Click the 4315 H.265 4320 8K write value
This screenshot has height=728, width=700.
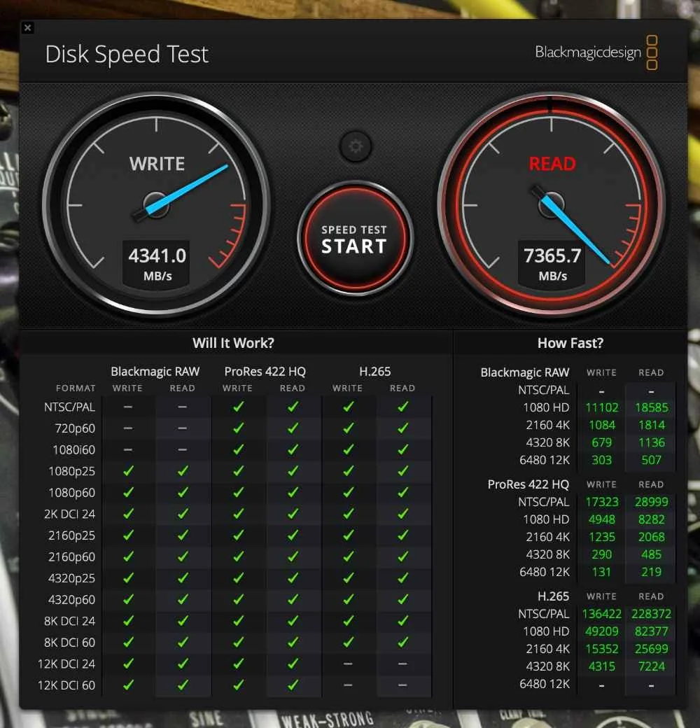[x=601, y=666]
